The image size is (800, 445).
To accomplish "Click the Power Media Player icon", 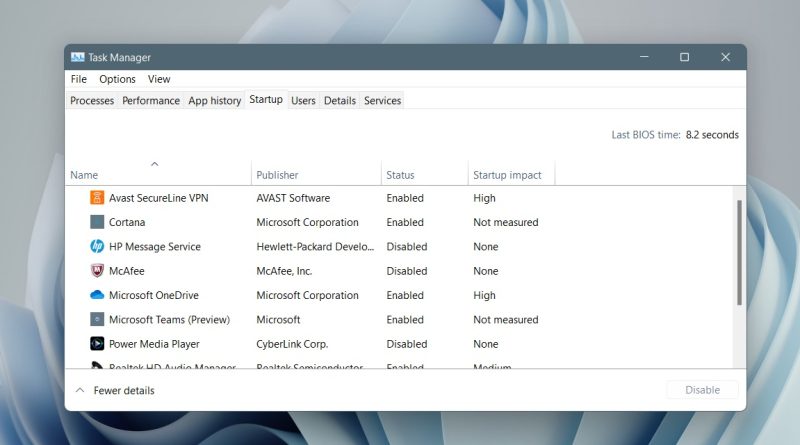I will [x=97, y=343].
